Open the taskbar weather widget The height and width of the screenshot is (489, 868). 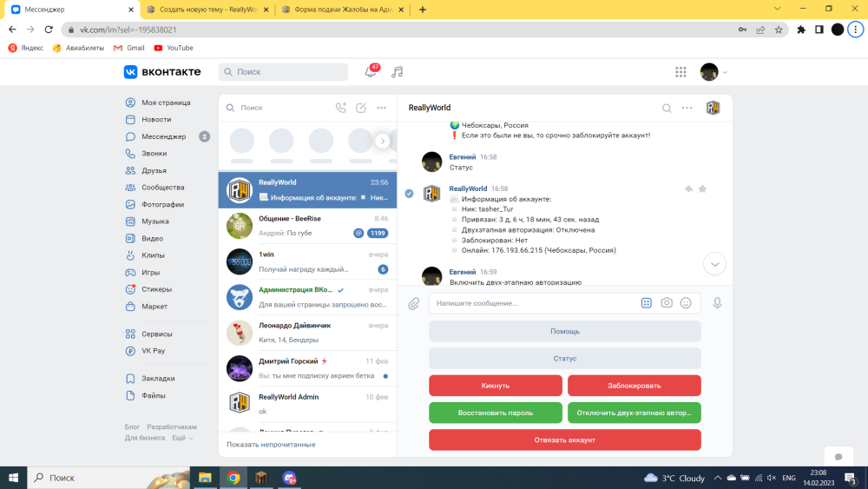674,478
